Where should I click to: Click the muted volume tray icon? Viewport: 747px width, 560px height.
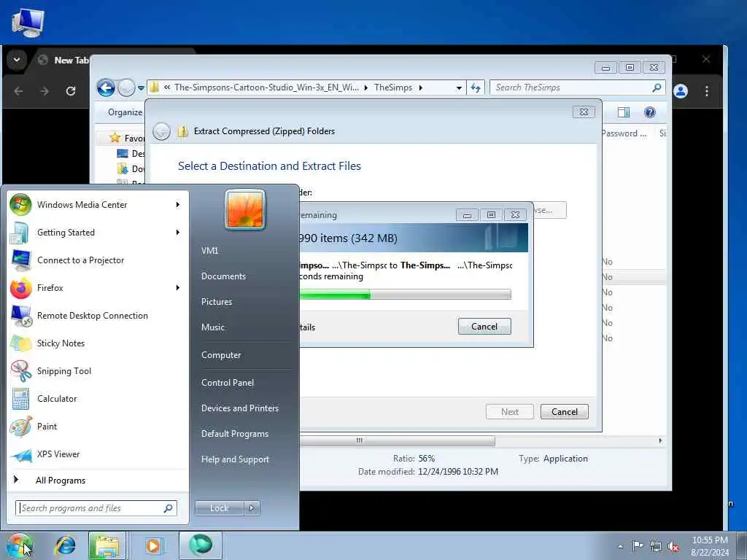click(673, 546)
